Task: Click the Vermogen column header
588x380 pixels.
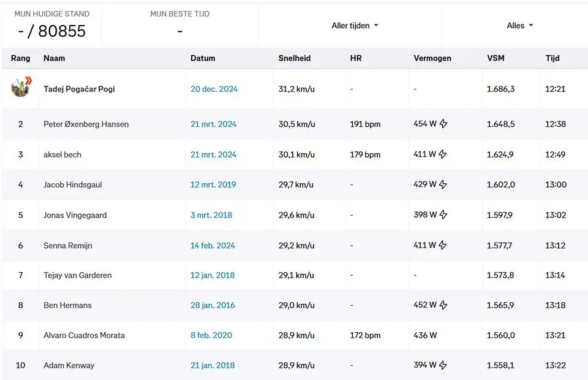Action: pos(432,58)
